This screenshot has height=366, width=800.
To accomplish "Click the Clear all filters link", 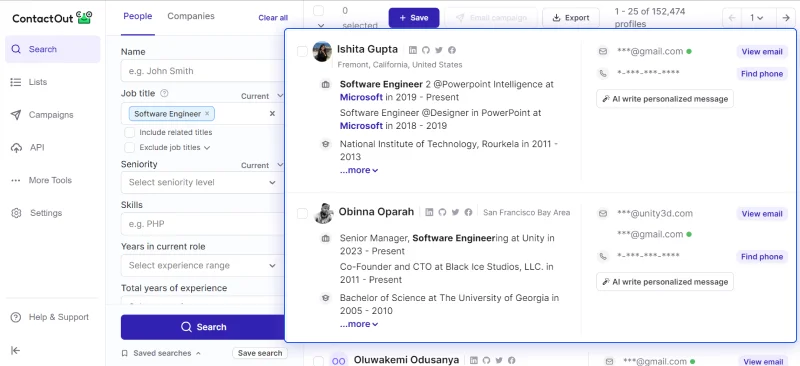I will (x=273, y=17).
